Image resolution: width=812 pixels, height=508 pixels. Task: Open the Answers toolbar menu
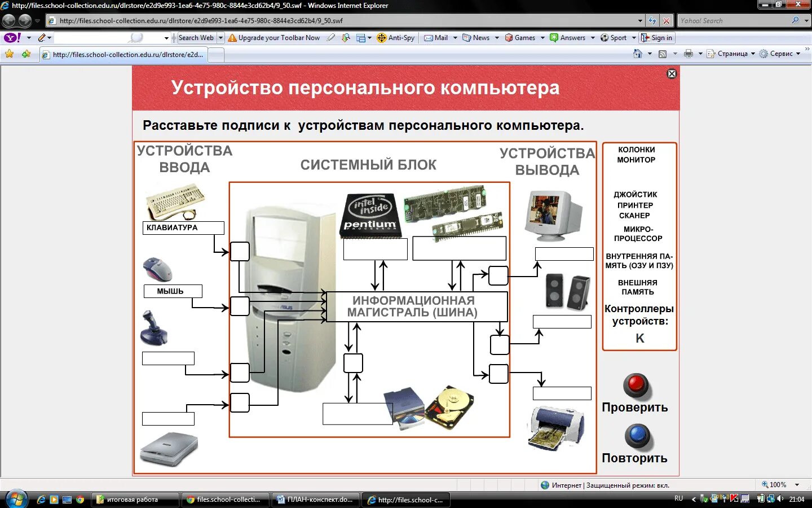[572, 38]
